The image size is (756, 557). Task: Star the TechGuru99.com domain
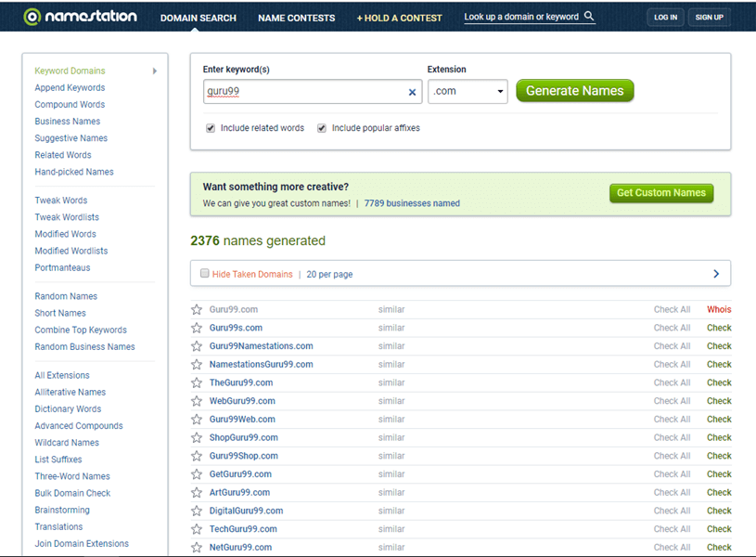coord(197,529)
